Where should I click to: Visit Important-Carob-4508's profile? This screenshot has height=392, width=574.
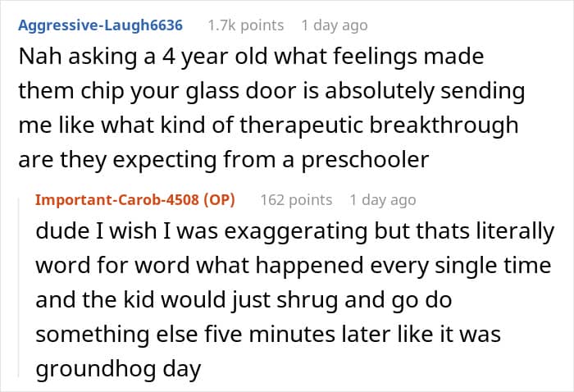pos(121,199)
